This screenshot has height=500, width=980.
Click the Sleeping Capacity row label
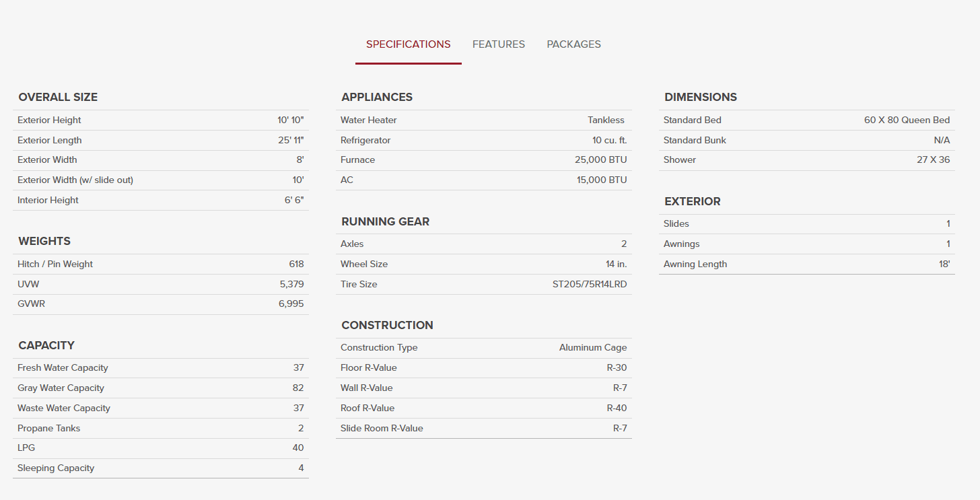pyautogui.click(x=56, y=468)
